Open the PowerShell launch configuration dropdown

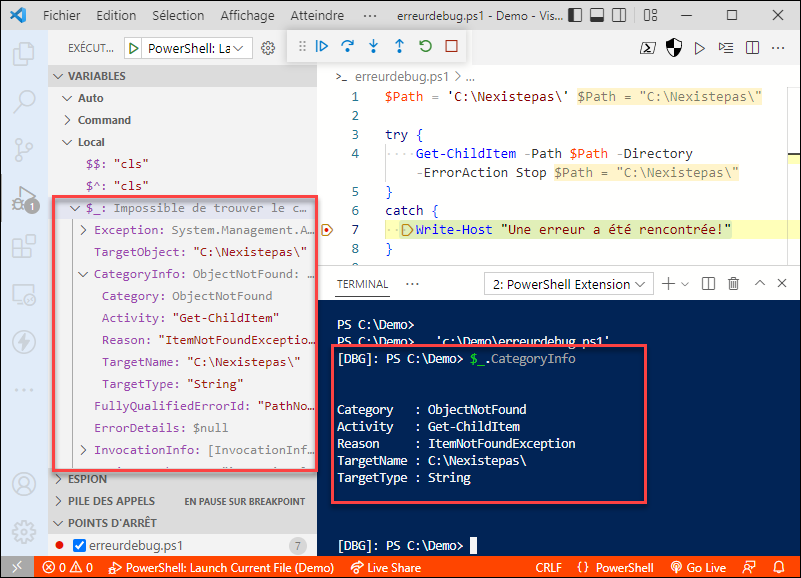[x=196, y=49]
